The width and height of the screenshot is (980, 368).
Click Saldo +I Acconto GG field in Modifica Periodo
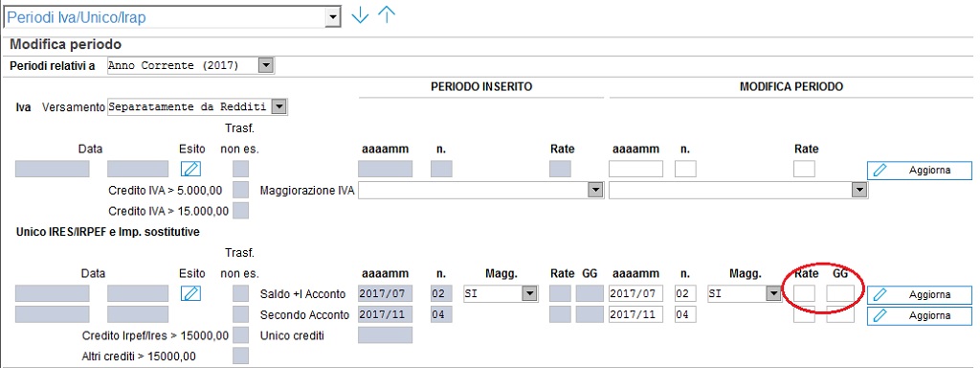pos(840,293)
